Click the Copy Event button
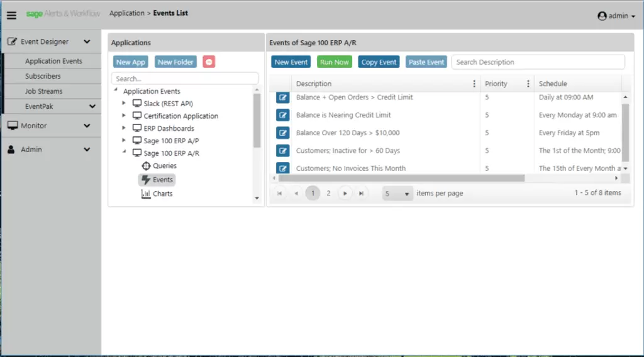Screen dimensions: 644x357 (x=379, y=62)
